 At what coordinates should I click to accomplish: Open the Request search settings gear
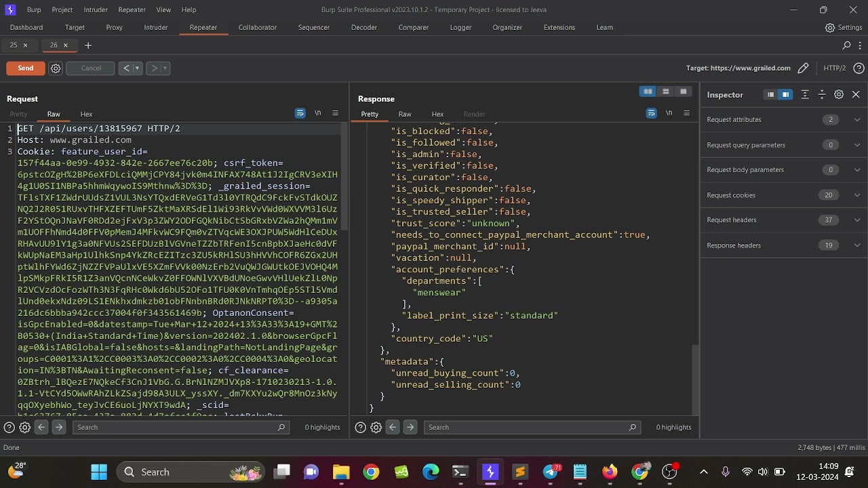[24, 427]
